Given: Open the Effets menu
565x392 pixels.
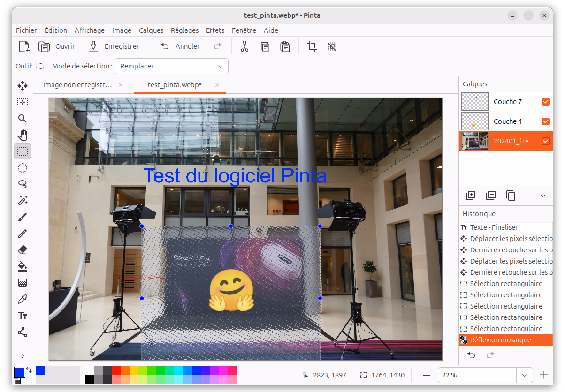Looking at the screenshot, I should pyautogui.click(x=215, y=30).
